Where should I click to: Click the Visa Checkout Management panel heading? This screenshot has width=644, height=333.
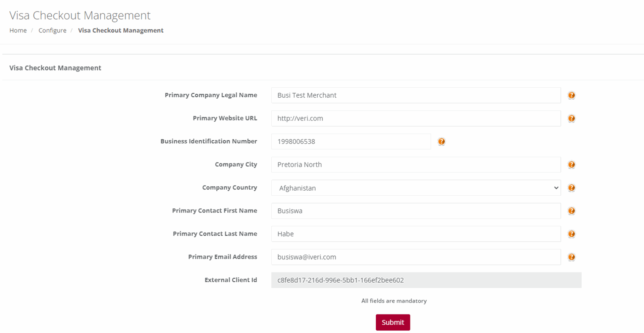click(55, 68)
